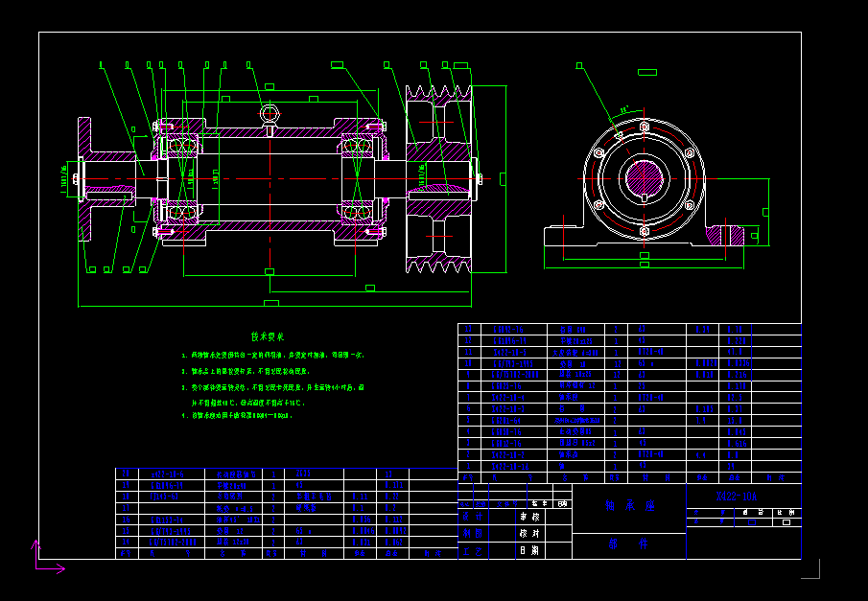Viewport: 868px width, 601px height.
Task: Select the 技术要求 heading text
Action: click(x=268, y=336)
